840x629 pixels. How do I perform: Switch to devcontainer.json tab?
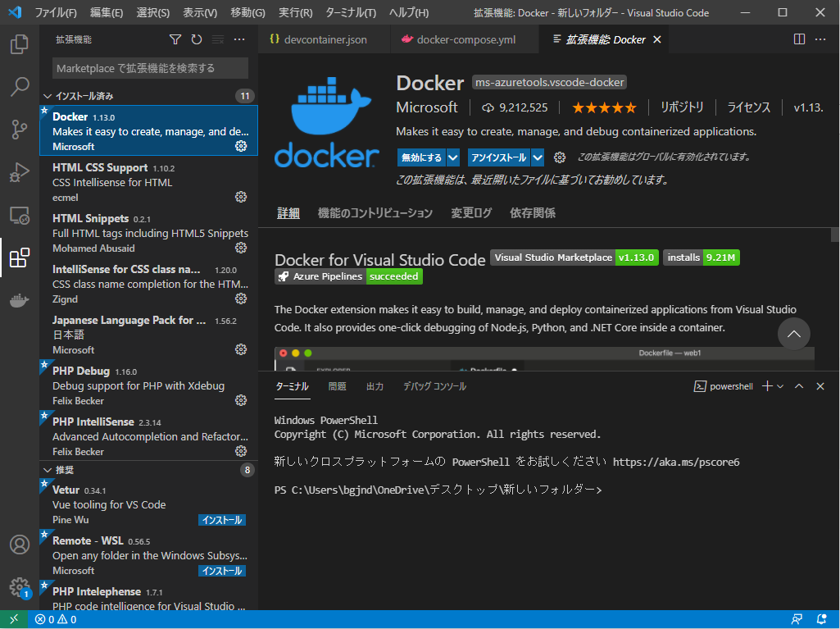point(325,39)
